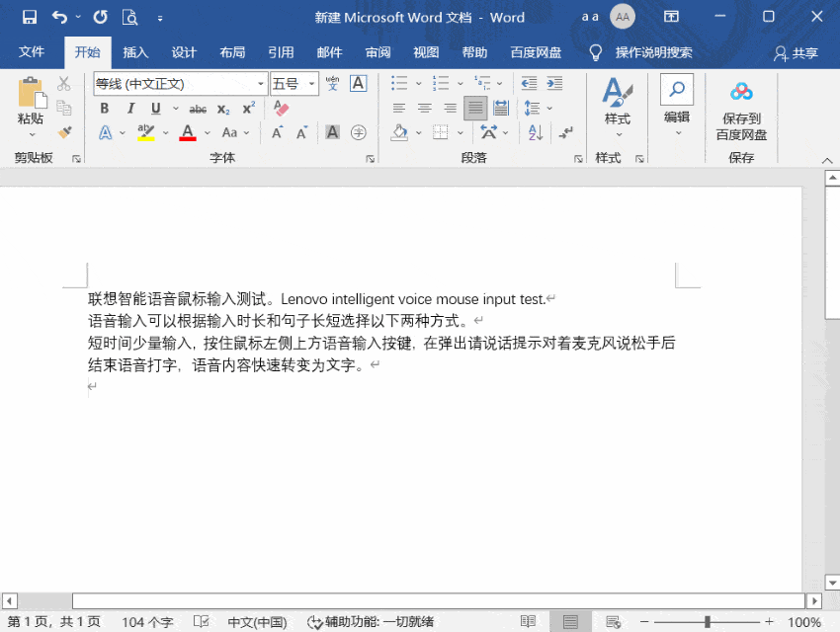Click the Clear All Formatting icon

click(280, 107)
